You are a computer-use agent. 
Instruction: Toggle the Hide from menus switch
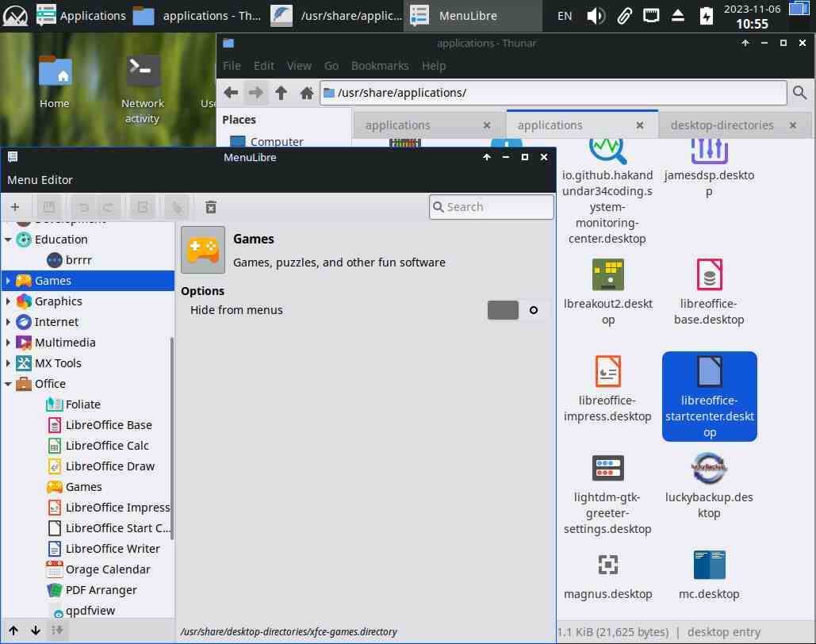(x=517, y=310)
